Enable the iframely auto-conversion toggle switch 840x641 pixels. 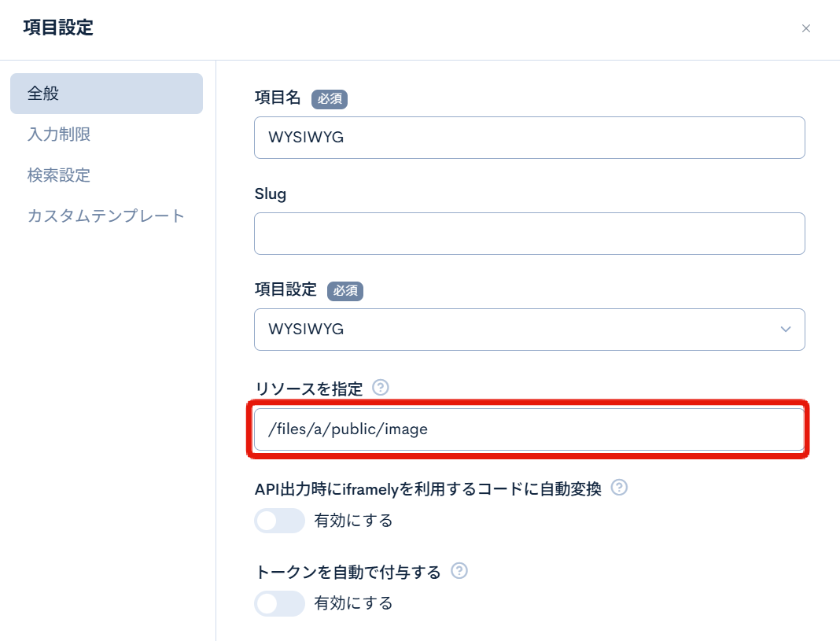(279, 521)
